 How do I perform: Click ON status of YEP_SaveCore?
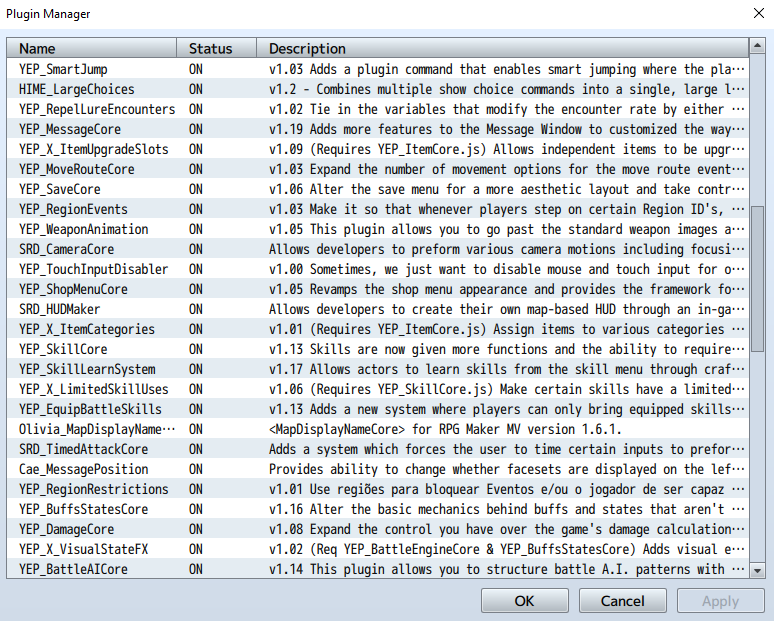point(195,189)
